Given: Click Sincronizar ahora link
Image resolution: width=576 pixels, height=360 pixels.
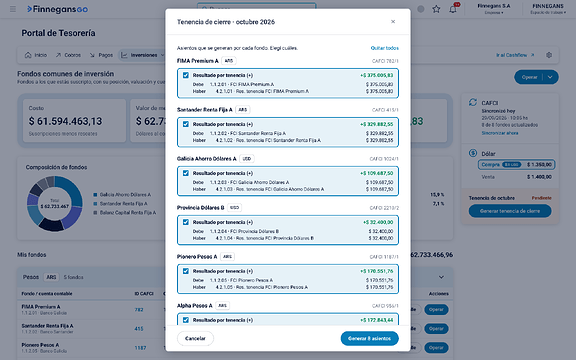Looking at the screenshot, I should (x=500, y=133).
